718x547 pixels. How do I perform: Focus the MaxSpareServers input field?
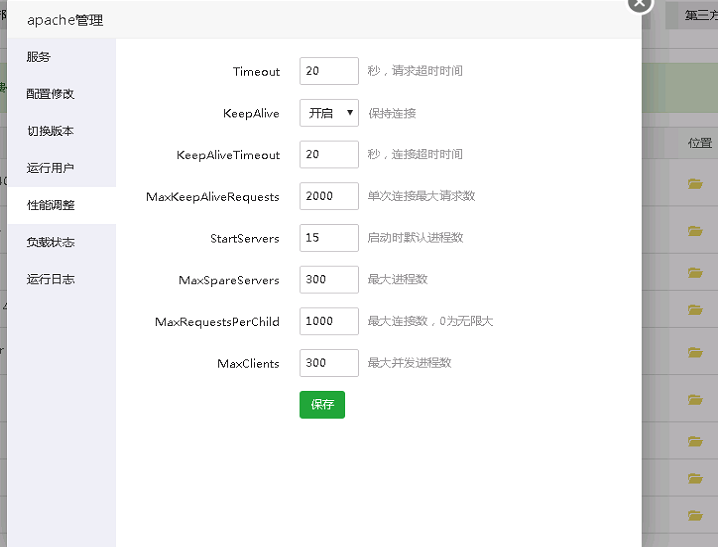329,280
